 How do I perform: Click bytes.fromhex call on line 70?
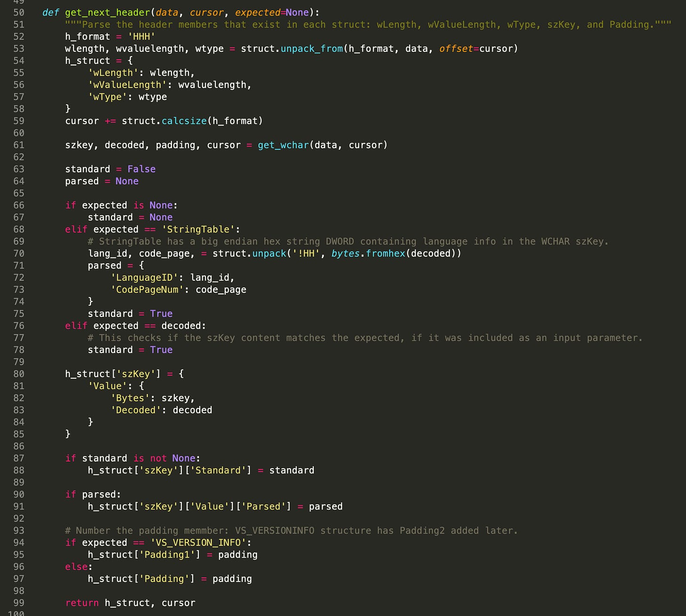396,253
